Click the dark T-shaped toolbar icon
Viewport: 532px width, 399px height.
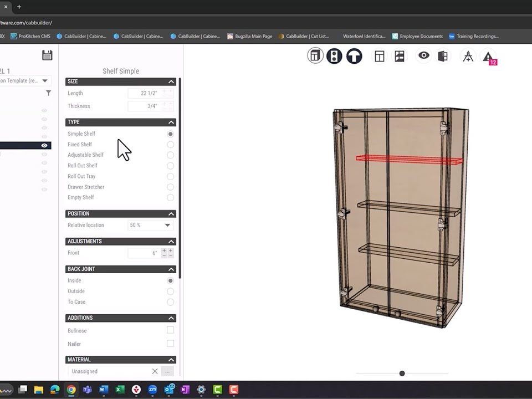(354, 56)
